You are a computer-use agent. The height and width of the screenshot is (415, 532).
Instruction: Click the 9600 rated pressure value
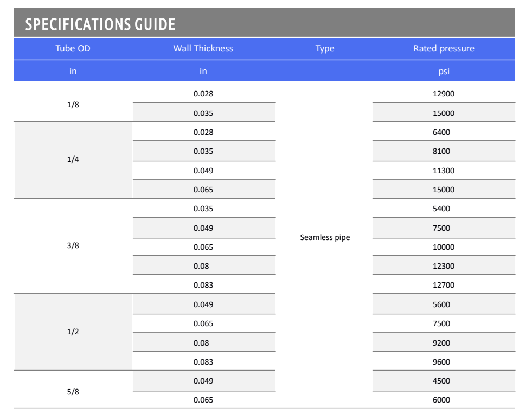(x=441, y=362)
